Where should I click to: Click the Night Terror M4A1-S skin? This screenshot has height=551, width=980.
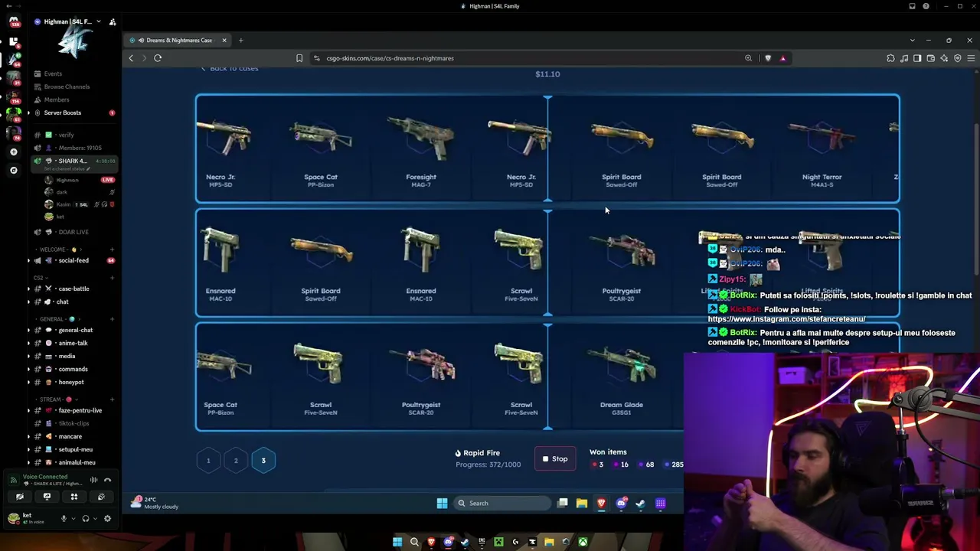tap(822, 149)
